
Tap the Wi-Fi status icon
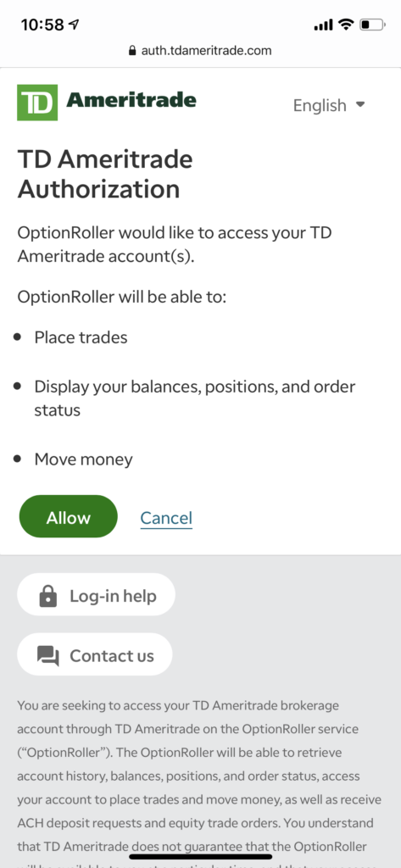(347, 25)
